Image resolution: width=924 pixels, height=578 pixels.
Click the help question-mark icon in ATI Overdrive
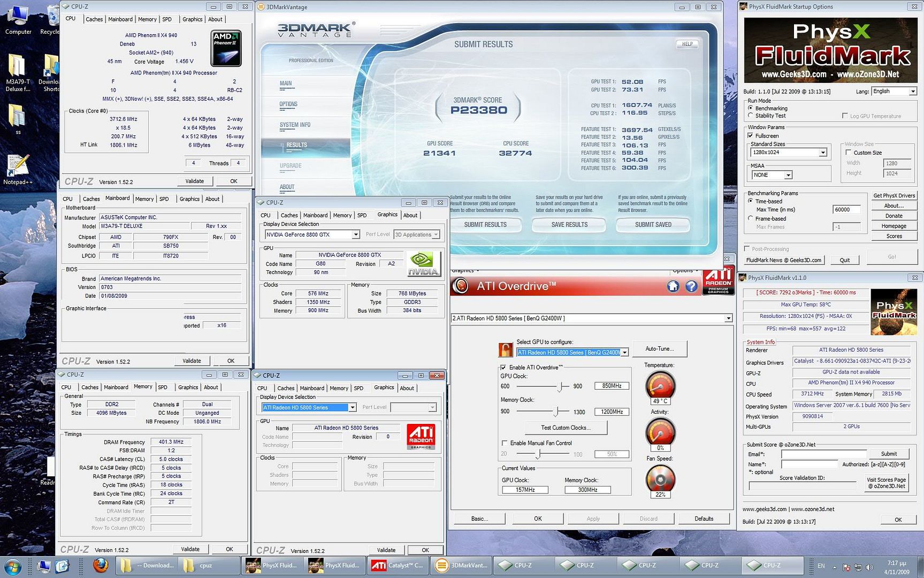[691, 286]
